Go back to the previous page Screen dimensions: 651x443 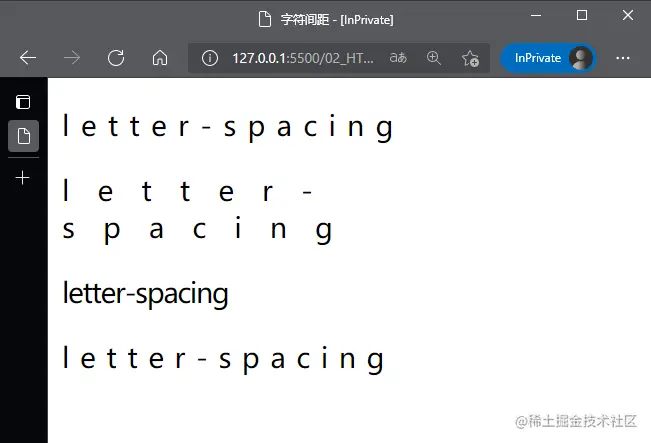tap(28, 58)
